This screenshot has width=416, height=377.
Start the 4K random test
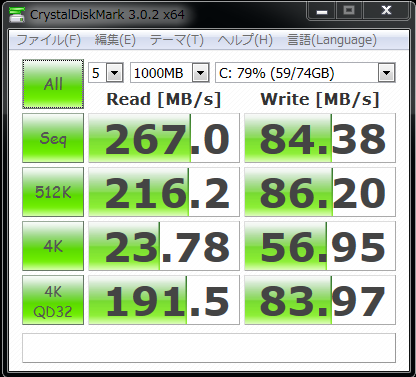[x=53, y=246]
